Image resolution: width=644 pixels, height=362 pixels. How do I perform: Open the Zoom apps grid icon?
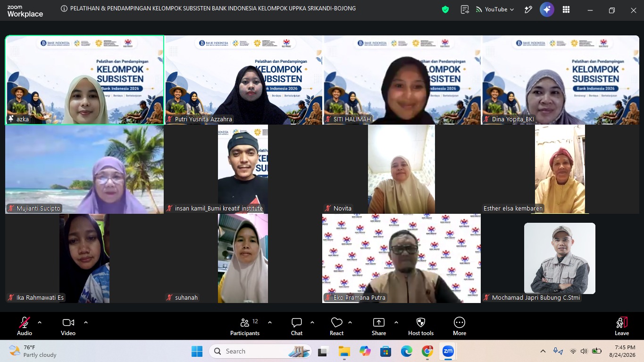coord(566,9)
